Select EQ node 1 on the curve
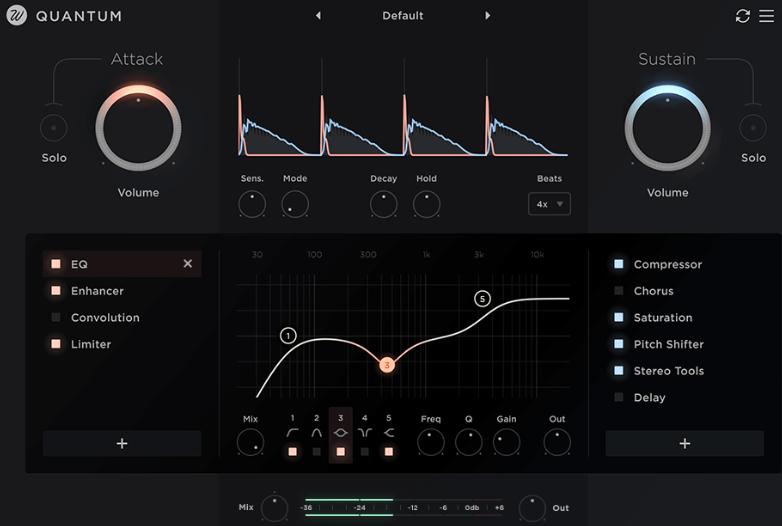The image size is (782, 526). coord(288,336)
